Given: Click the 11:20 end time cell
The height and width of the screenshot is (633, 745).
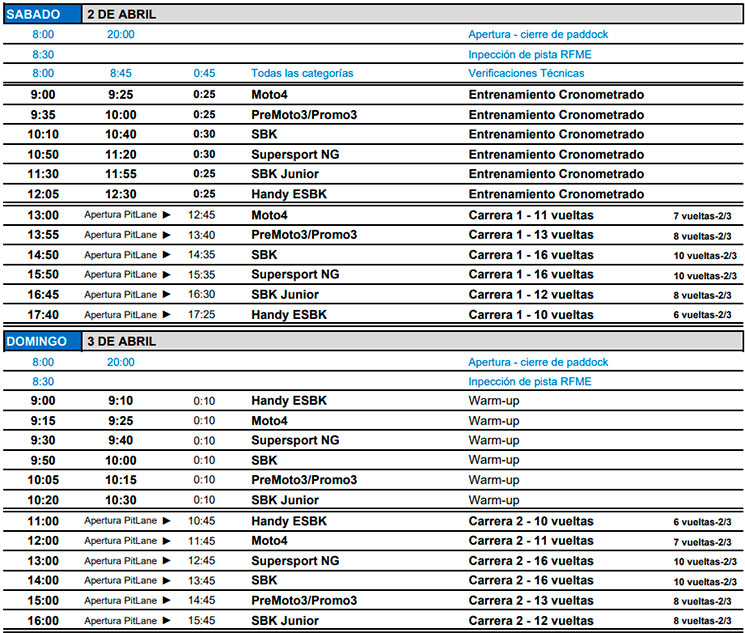Looking at the screenshot, I should pyautogui.click(x=121, y=154).
